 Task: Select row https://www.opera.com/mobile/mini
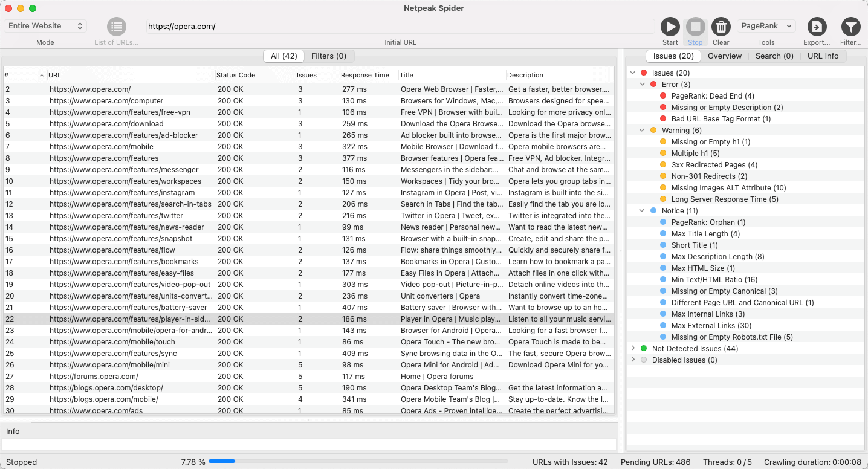pos(308,365)
